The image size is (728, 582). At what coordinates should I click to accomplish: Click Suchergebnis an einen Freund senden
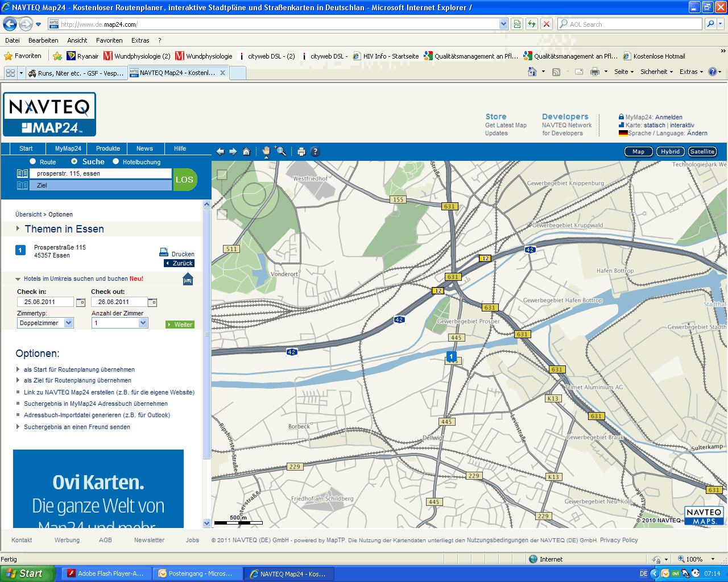pyautogui.click(x=77, y=427)
